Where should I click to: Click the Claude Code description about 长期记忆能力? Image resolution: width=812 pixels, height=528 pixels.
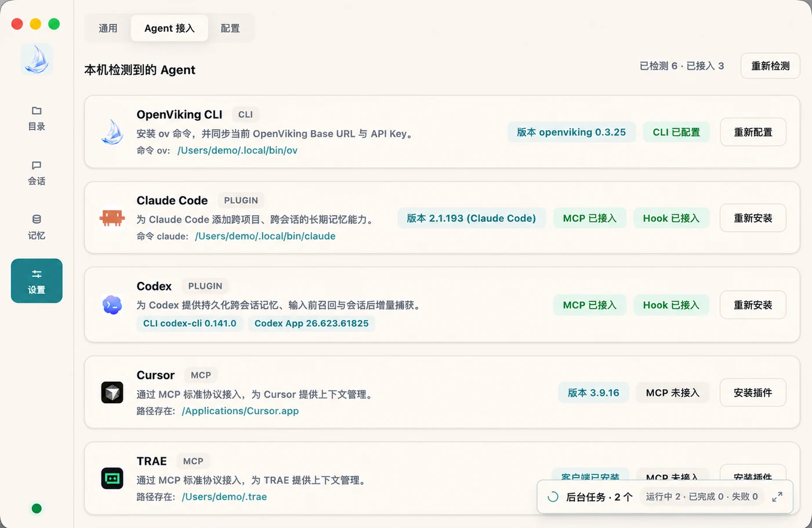click(x=256, y=220)
